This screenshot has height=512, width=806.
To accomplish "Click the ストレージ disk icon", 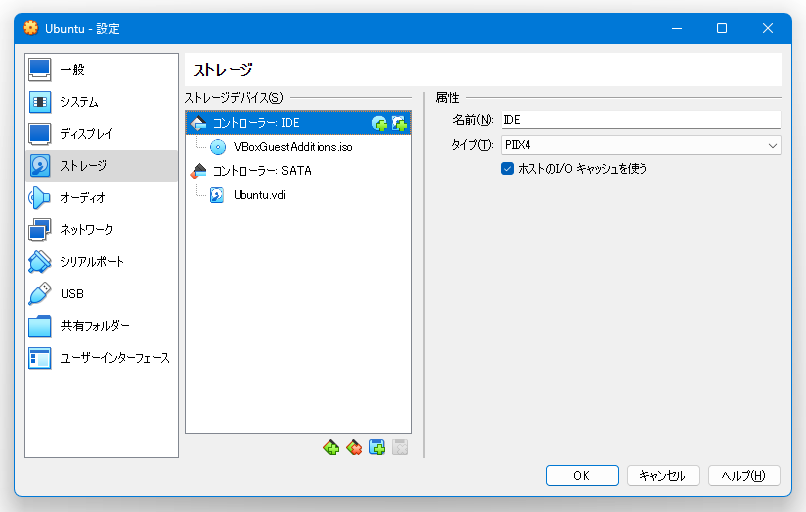I will point(40,166).
